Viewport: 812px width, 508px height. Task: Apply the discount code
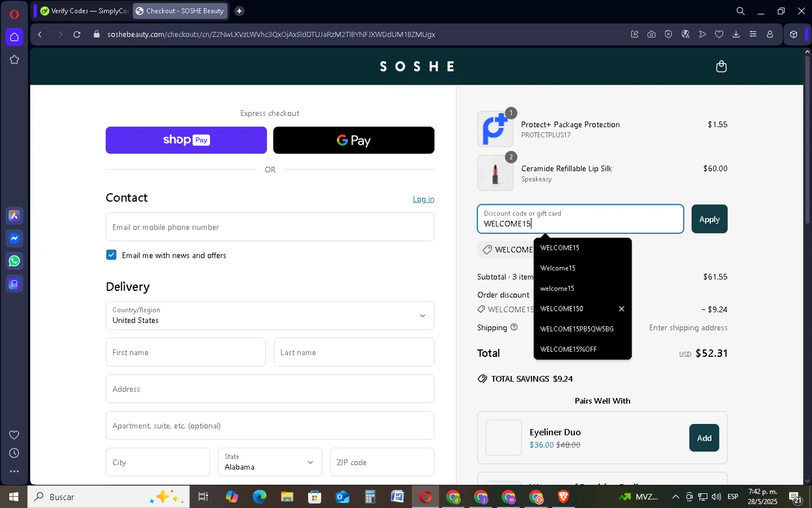[709, 219]
